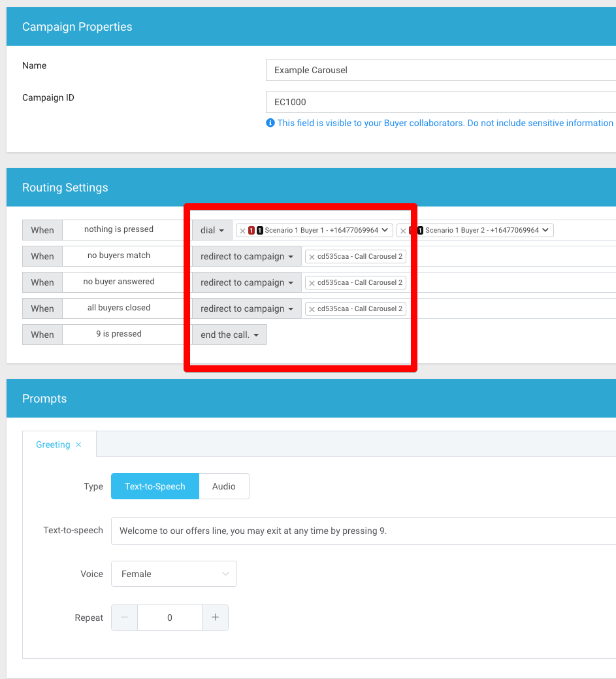Close the Greeting prompt tab

78,444
